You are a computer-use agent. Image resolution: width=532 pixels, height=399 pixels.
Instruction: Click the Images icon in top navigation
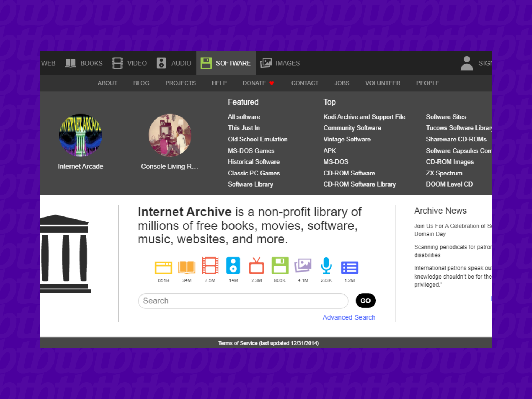[266, 63]
